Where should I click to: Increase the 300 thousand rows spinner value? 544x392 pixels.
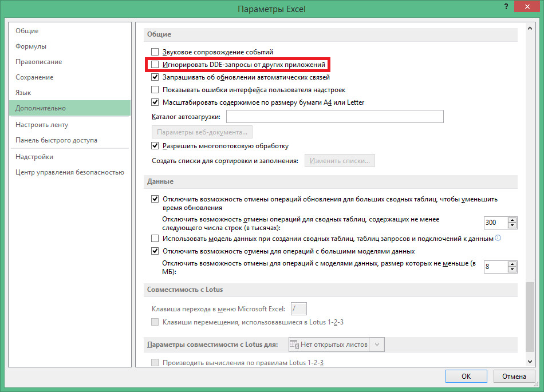click(x=512, y=219)
